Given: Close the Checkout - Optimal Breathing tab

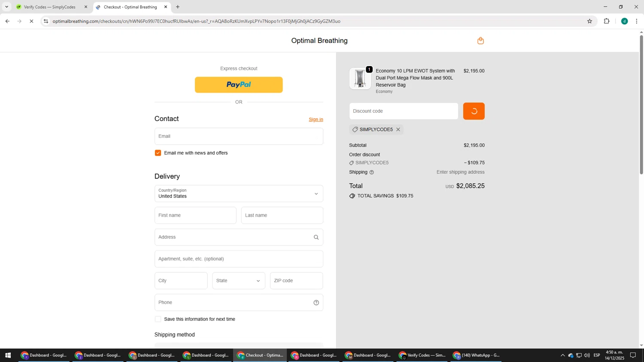Looking at the screenshot, I should pos(166,7).
